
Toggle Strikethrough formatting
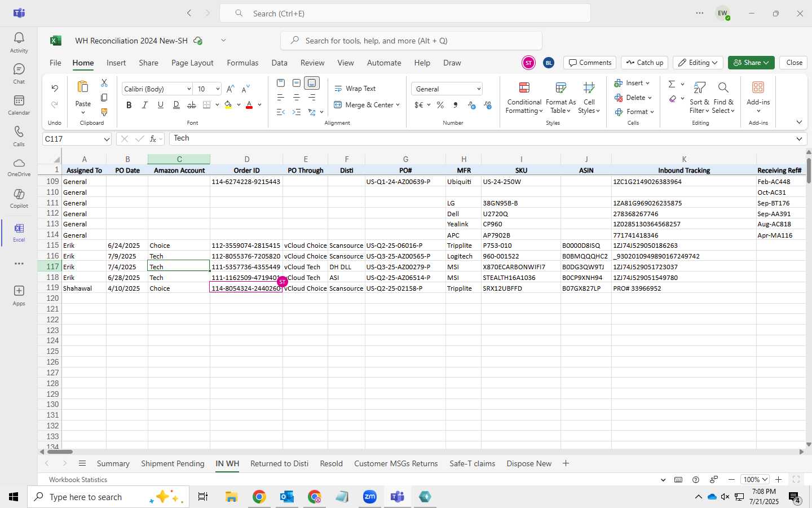192,105
